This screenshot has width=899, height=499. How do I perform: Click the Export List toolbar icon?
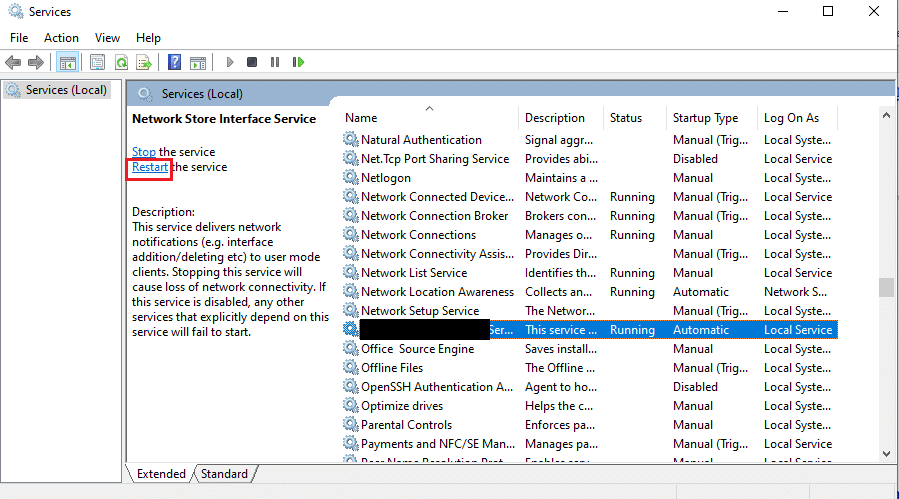144,62
